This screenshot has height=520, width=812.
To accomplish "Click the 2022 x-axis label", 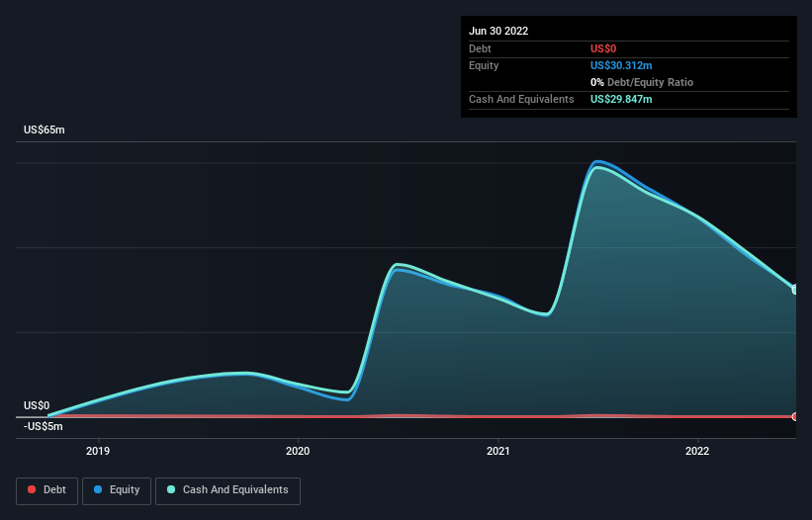I will tap(697, 451).
